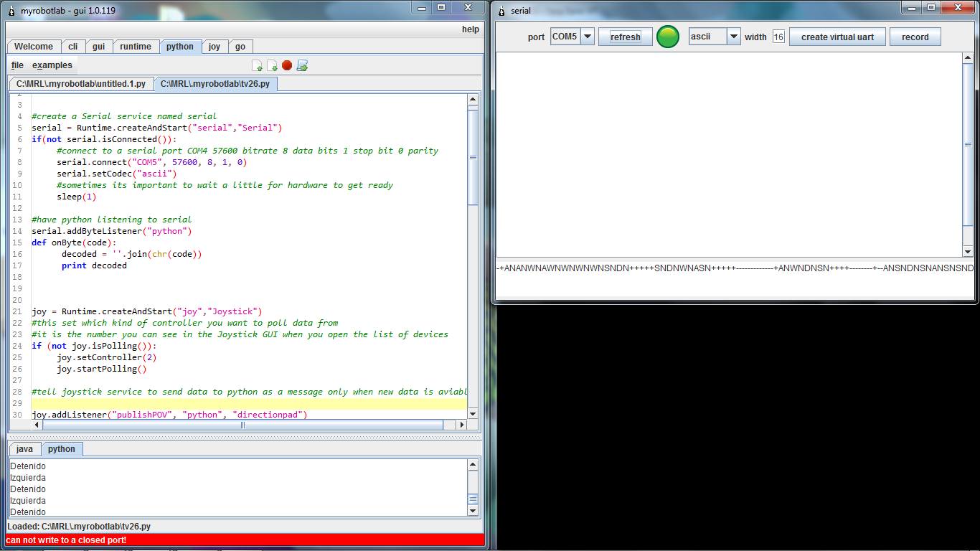Select the tv26.py editor tab
This screenshot has width=980, height=551.
[x=215, y=84]
